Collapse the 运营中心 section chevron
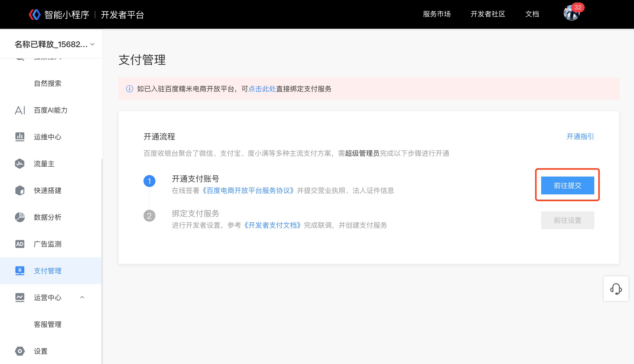 82,298
